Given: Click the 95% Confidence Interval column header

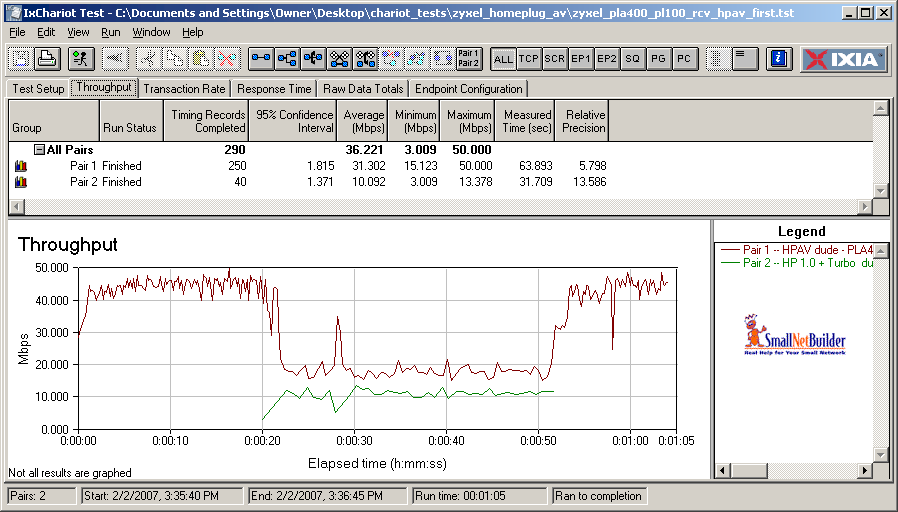Looking at the screenshot, I should [293, 121].
